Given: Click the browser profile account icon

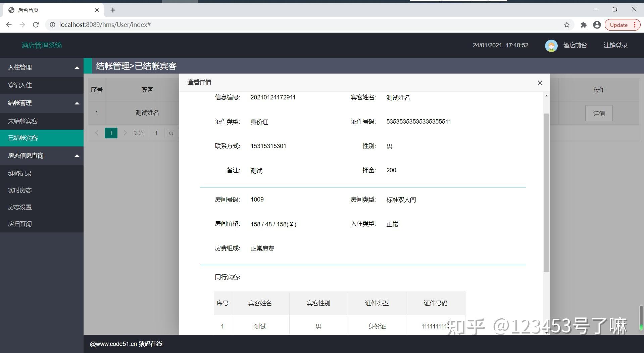Looking at the screenshot, I should [597, 25].
